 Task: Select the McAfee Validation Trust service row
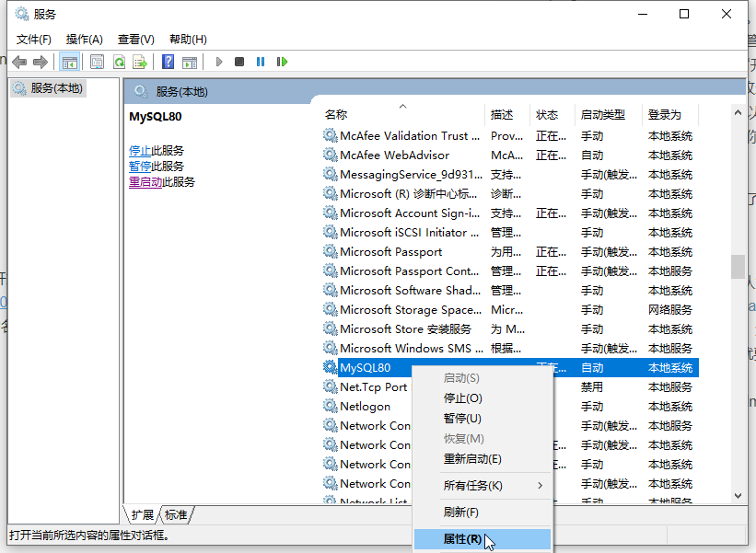(x=510, y=136)
